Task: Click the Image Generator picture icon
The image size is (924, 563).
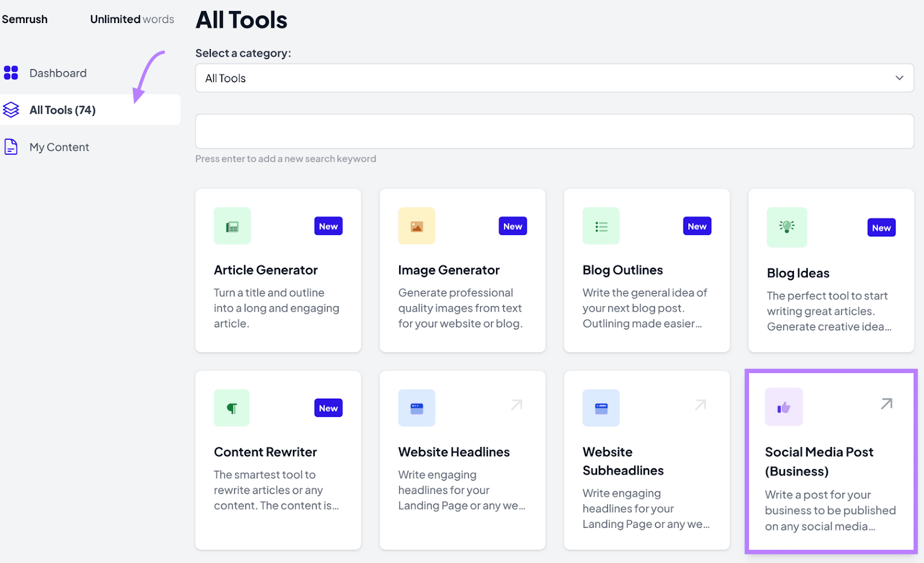Action: 416,226
